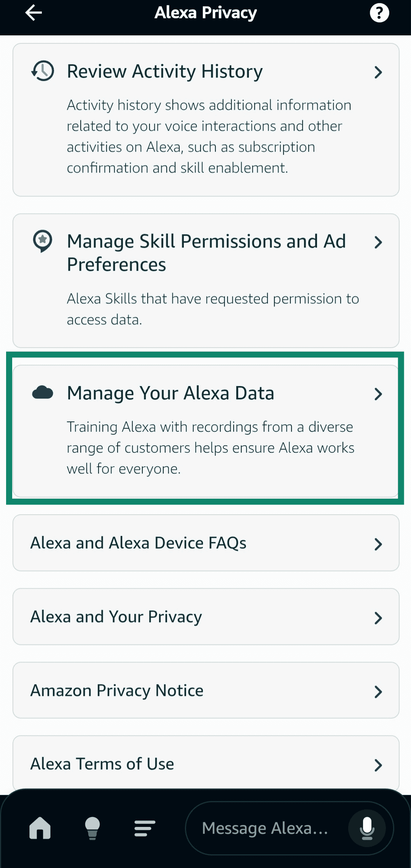Open Device FAQs using its chevron arrow
Image resolution: width=411 pixels, height=868 pixels.
[x=378, y=544]
